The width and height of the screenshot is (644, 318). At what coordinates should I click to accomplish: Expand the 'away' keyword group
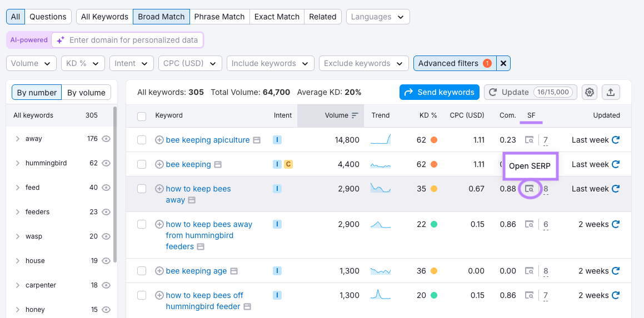18,139
